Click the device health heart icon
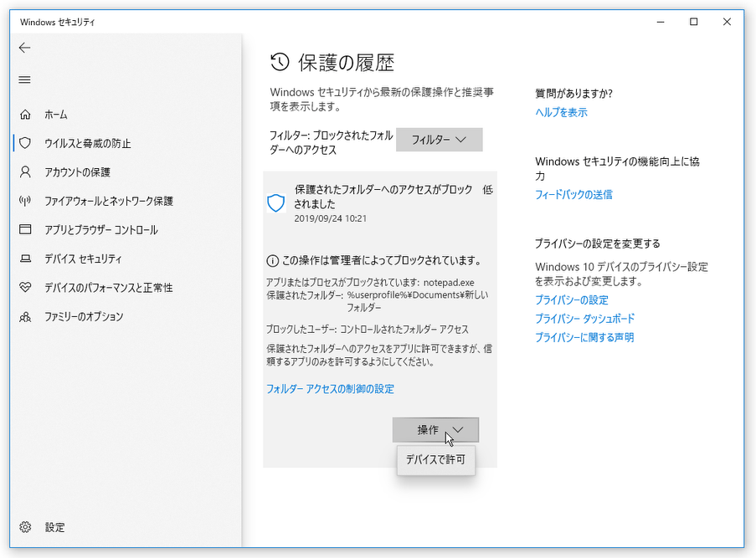756x558 pixels. [25, 288]
